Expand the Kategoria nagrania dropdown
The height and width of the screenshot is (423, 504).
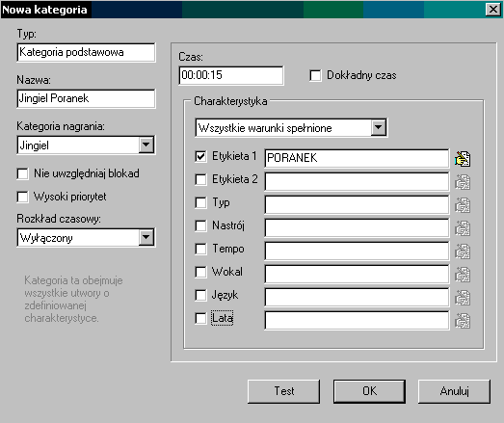(x=146, y=145)
